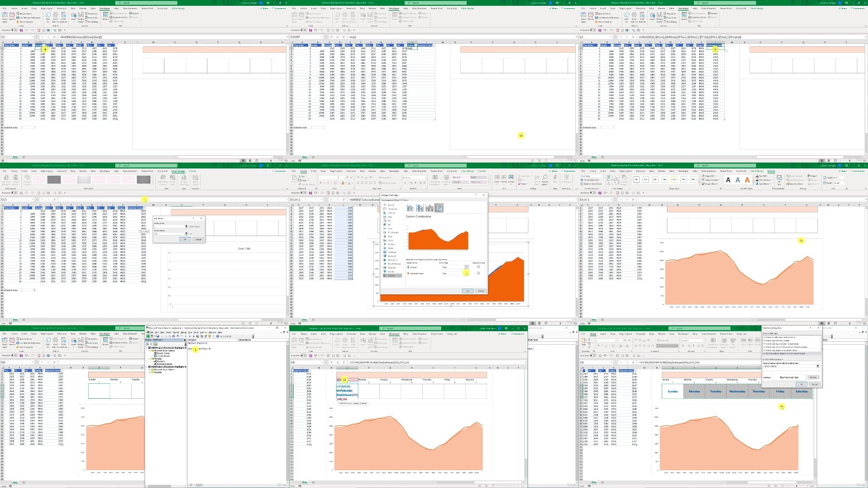The height and width of the screenshot is (488, 868).
Task: Click Cancel in Change Chart Type dialog
Action: coord(481,291)
